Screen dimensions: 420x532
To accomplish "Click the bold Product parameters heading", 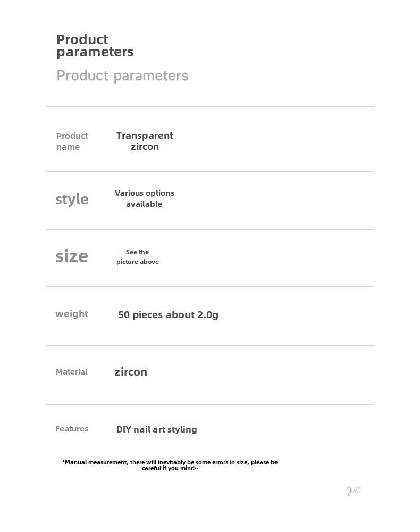I will pos(95,46).
